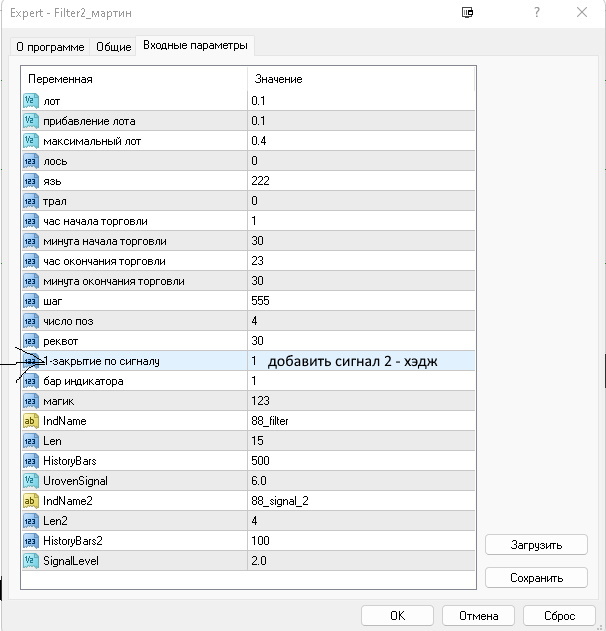Viewport: 606px width, 631px height.
Task: Click the value field for "шаг"
Action: click(x=360, y=301)
